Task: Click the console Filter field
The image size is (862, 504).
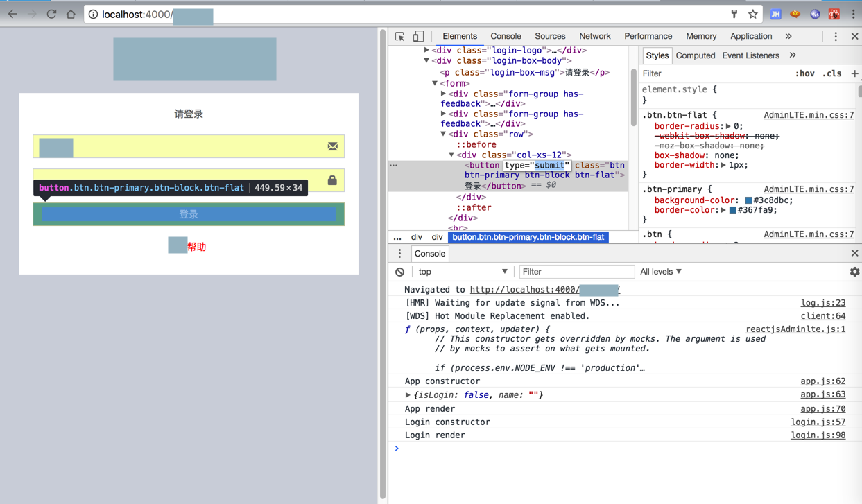Action: (576, 272)
